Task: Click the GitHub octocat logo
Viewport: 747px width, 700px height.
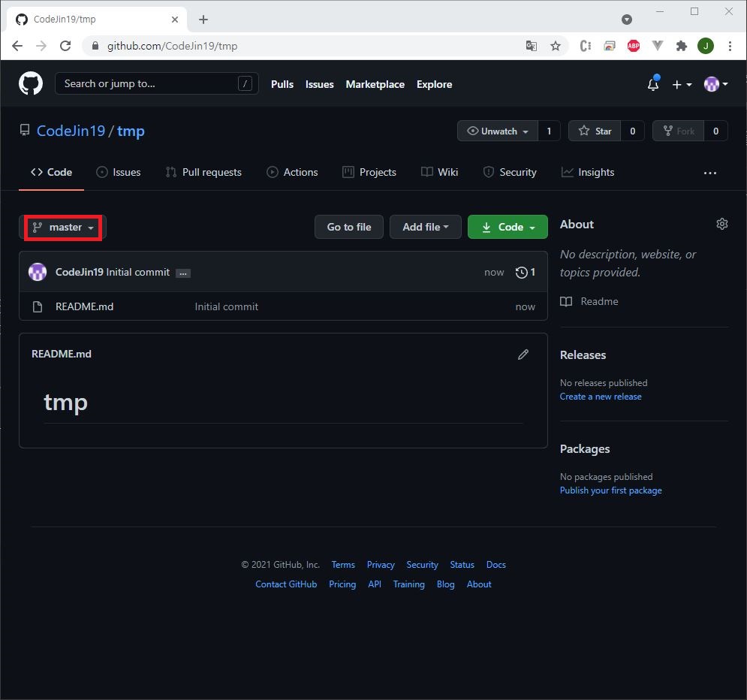Action: click(x=31, y=84)
